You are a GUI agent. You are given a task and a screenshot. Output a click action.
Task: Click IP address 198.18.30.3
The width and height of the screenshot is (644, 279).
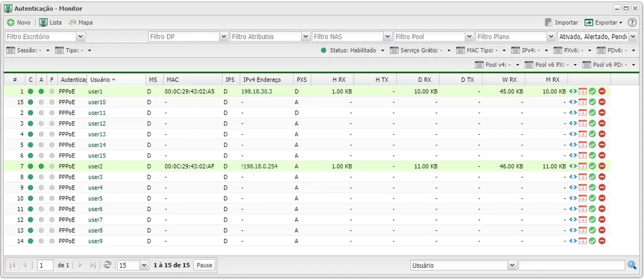click(257, 91)
